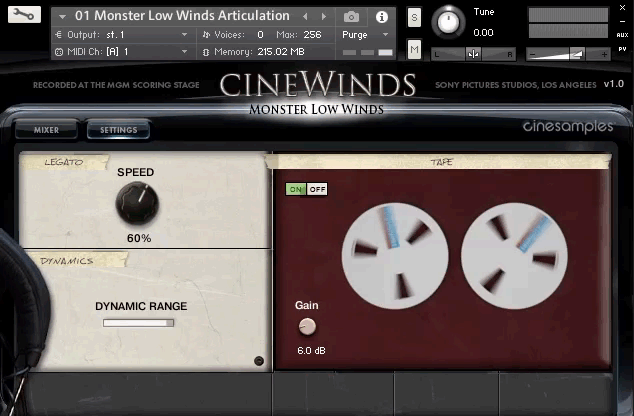This screenshot has height=416, width=634.
Task: Toggle the PV button
Action: click(x=622, y=49)
